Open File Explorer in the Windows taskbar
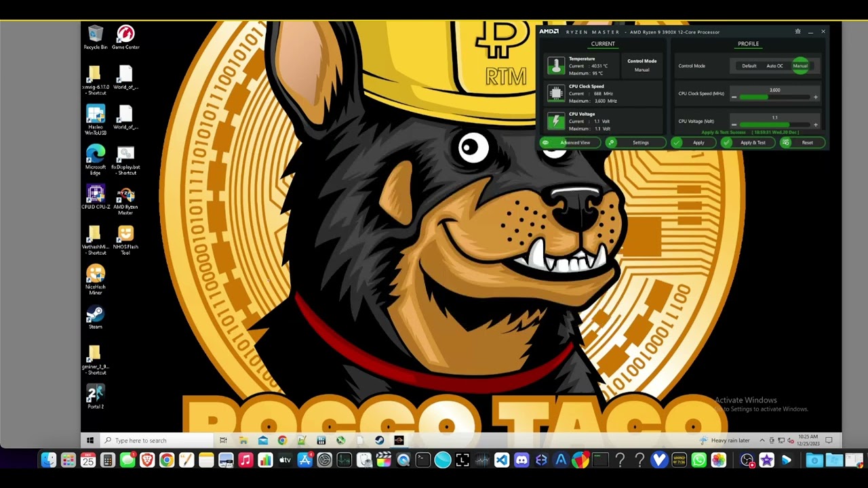 [243, 441]
